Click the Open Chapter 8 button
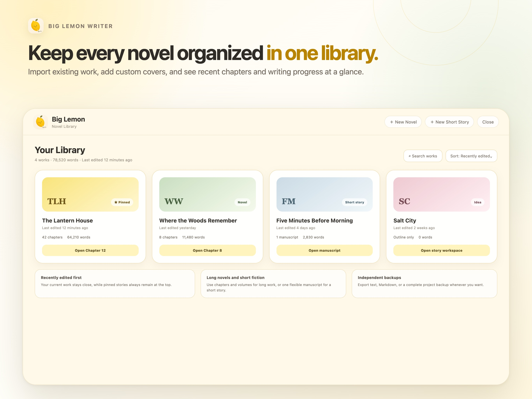 [207, 250]
